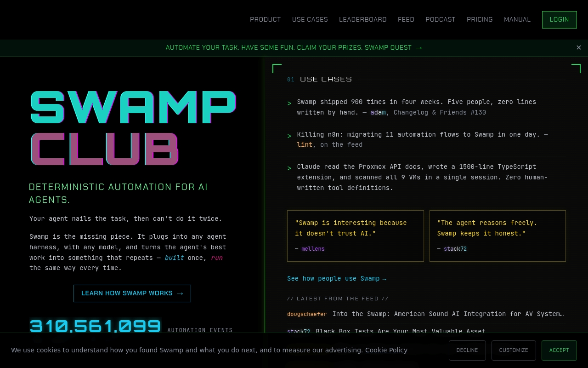This screenshot has height=368, width=588.
Task: Open use case about shipping 900 times
Action: tap(426, 107)
